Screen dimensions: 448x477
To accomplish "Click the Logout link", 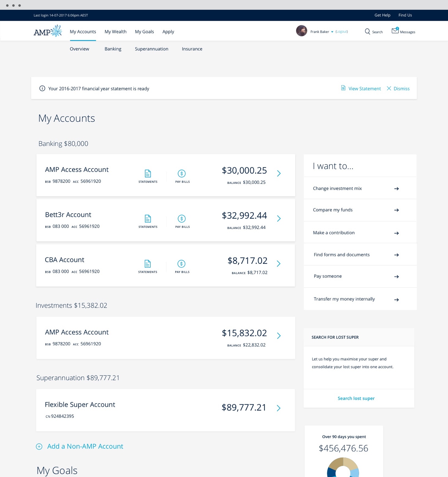I will 342,31.
